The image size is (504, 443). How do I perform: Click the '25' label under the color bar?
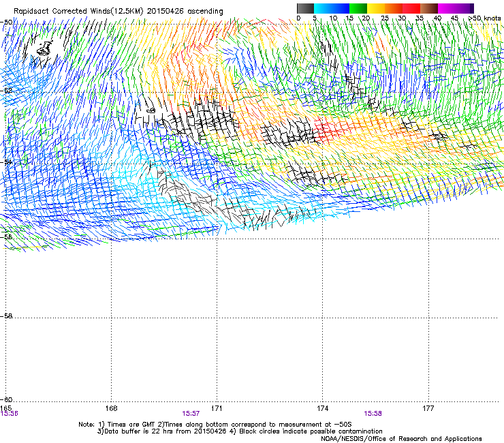(385, 18)
